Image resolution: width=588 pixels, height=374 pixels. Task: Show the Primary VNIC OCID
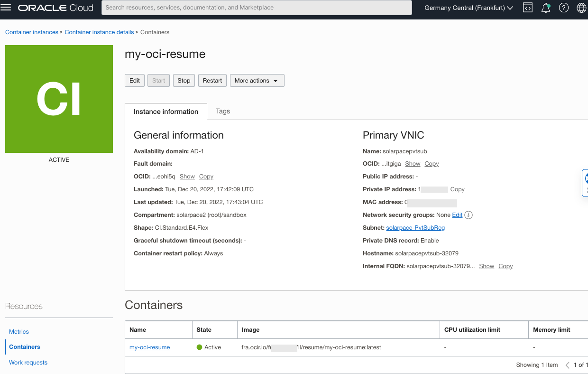[413, 164]
